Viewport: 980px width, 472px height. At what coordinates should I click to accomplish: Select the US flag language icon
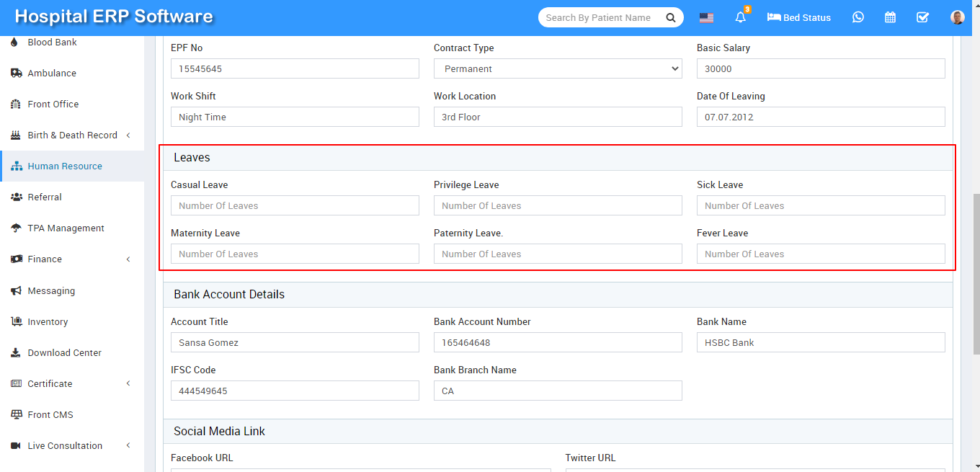click(706, 18)
